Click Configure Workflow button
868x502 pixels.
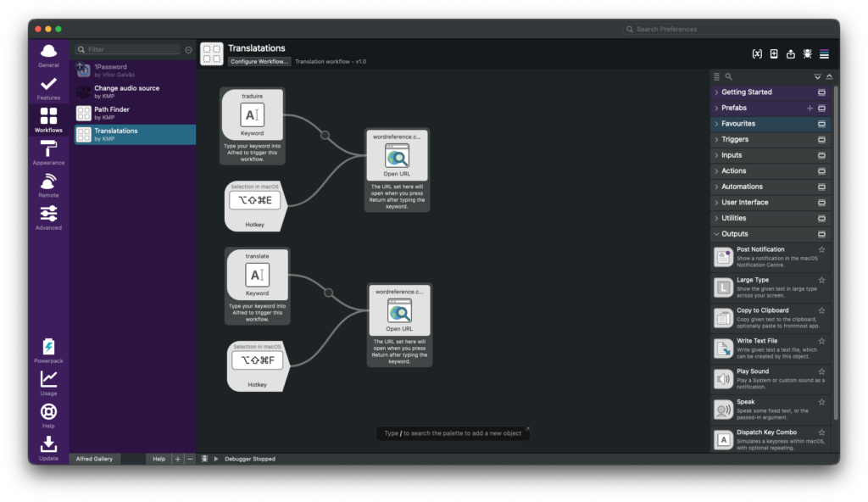pos(259,62)
